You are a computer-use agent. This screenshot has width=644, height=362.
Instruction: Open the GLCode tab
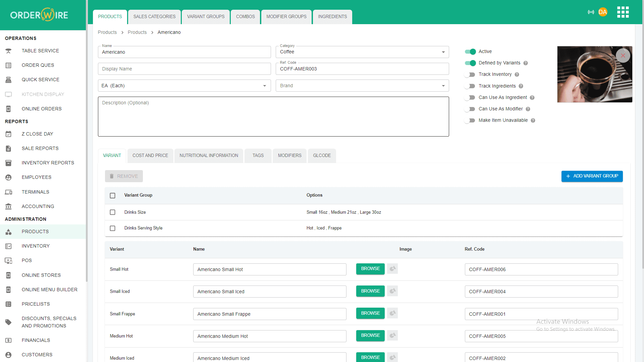(322, 156)
